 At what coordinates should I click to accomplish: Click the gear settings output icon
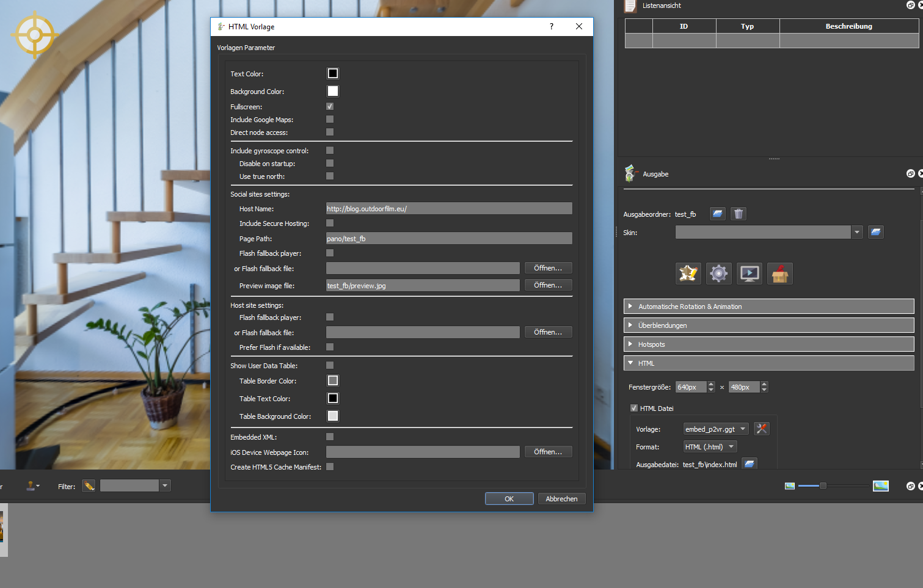pyautogui.click(x=719, y=274)
